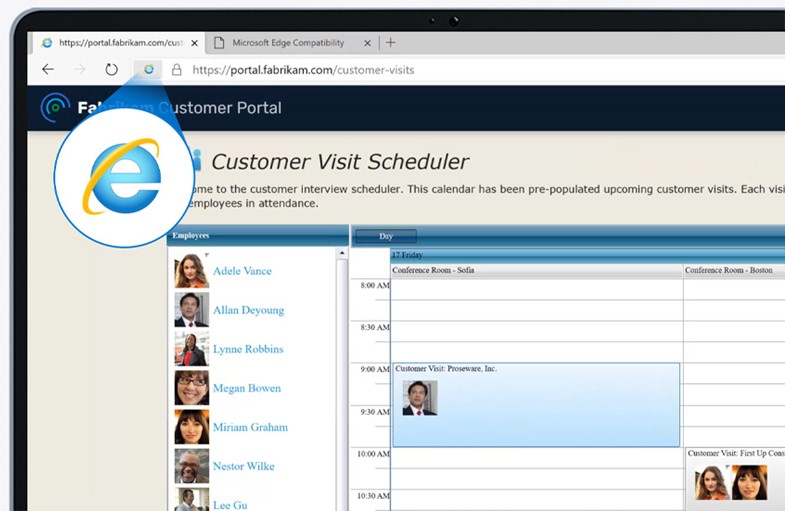Click the Fabrikam logo in header

[x=55, y=107]
